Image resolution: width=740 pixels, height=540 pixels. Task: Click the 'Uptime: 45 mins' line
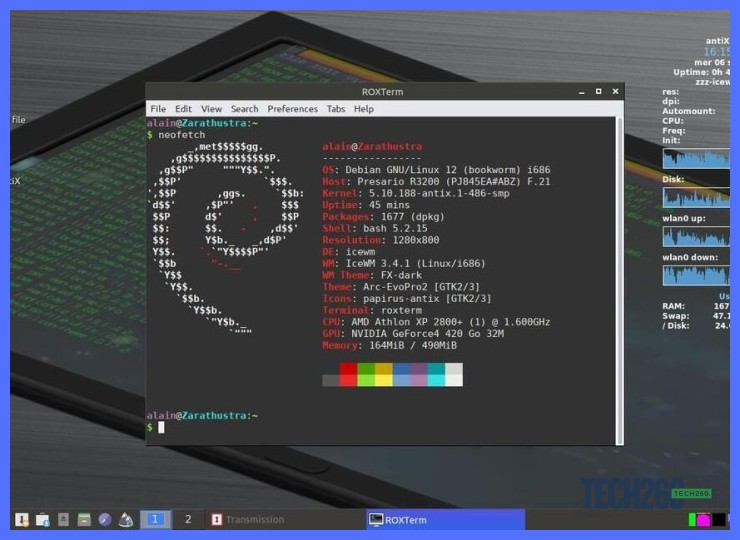pos(366,205)
